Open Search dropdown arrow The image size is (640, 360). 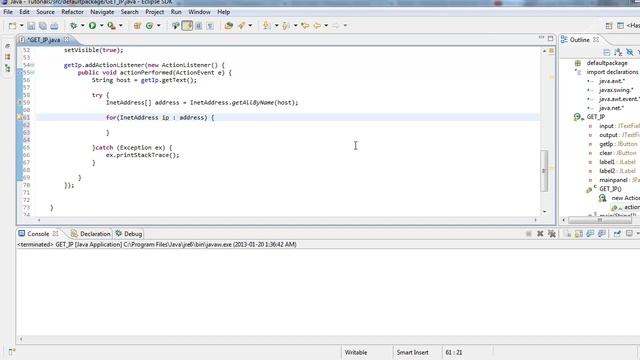[x=250, y=26]
